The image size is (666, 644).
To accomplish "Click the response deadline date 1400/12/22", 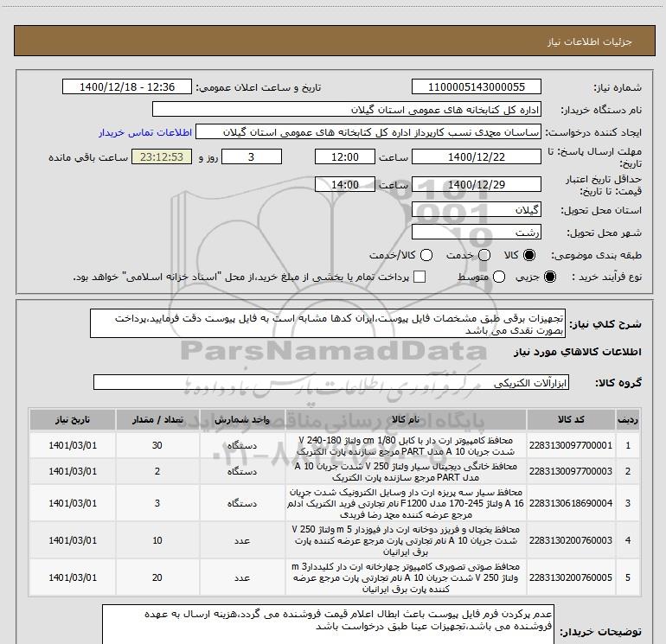I will pos(476,156).
